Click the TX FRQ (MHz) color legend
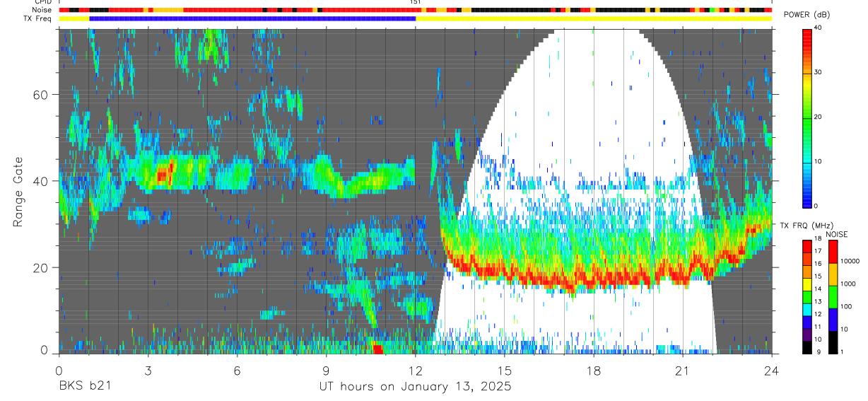This screenshot has width=868, height=401. click(x=807, y=296)
